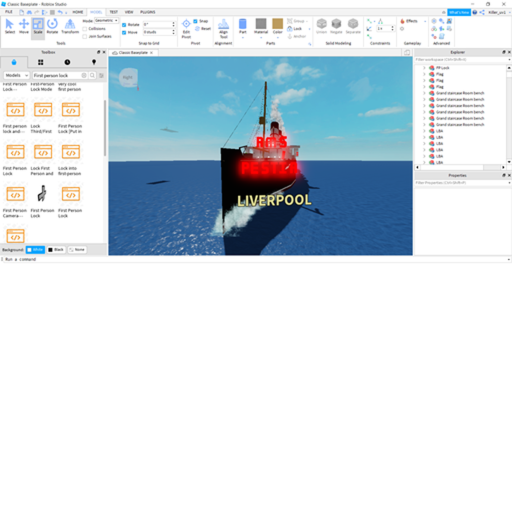This screenshot has height=512, width=512.
Task: Click the Filter workspace search field
Action: coord(463,60)
